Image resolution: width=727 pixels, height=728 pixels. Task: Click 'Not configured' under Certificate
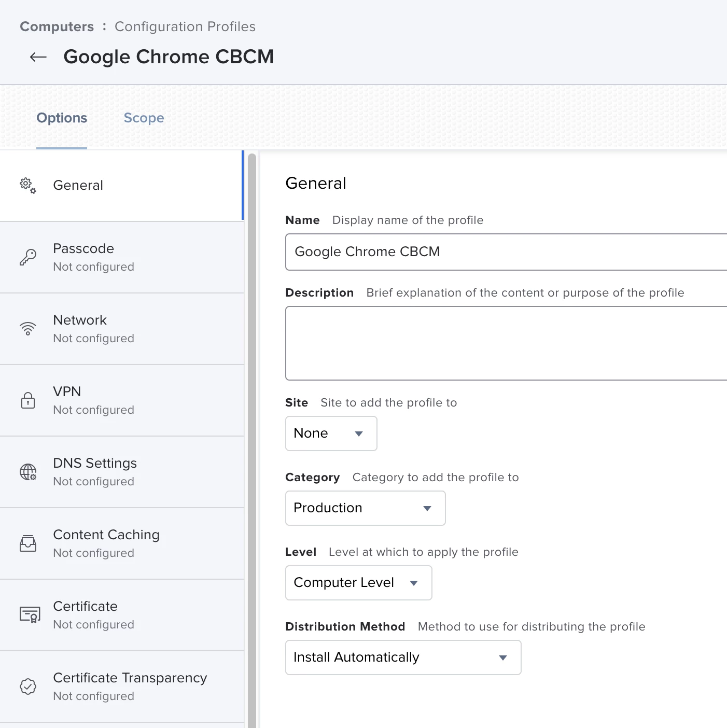(x=94, y=625)
